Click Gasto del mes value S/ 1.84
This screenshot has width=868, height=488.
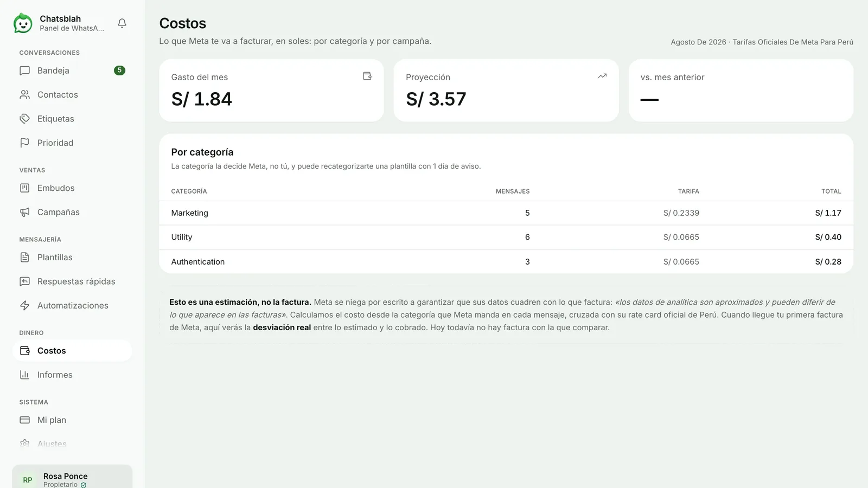click(x=202, y=99)
